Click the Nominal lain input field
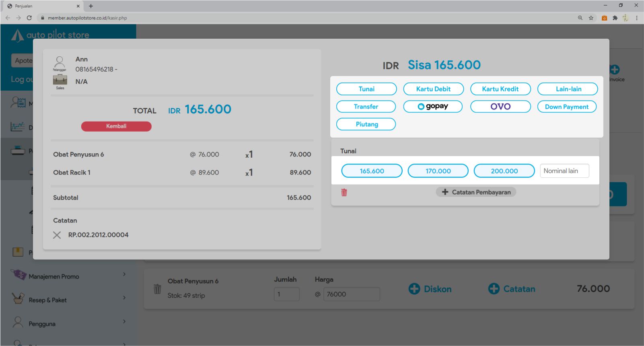Screen dimensions: 644x346 tap(564, 171)
